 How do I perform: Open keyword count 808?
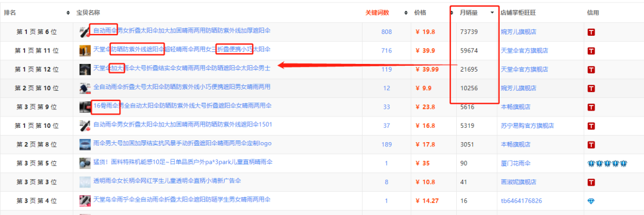[386, 32]
